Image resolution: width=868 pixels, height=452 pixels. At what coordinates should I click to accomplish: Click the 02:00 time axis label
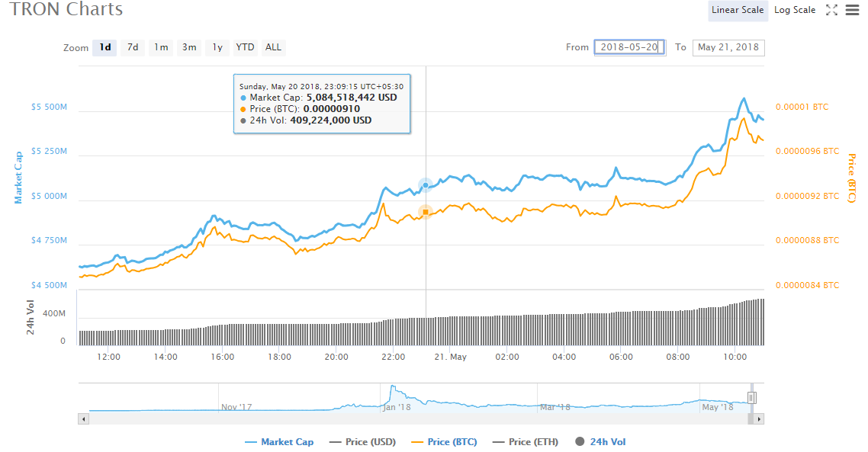(x=508, y=357)
